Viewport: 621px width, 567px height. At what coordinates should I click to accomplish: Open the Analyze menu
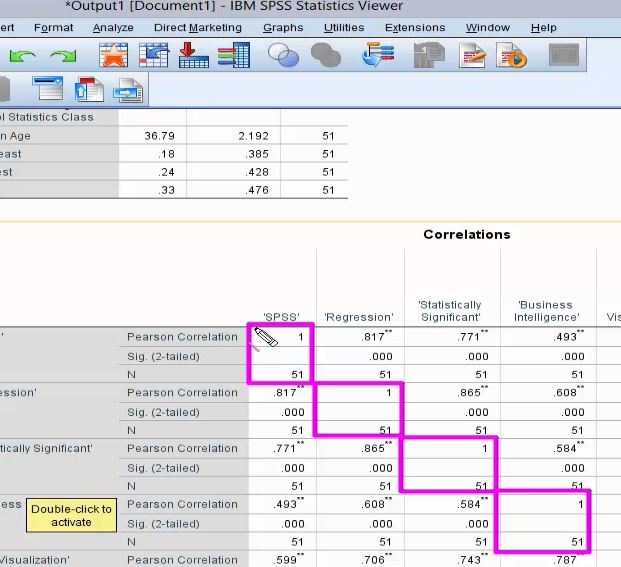point(113,28)
